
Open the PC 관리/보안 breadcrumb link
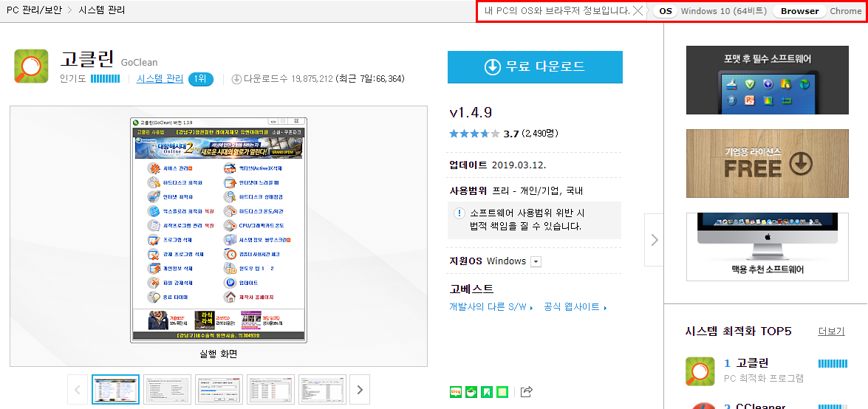34,10
